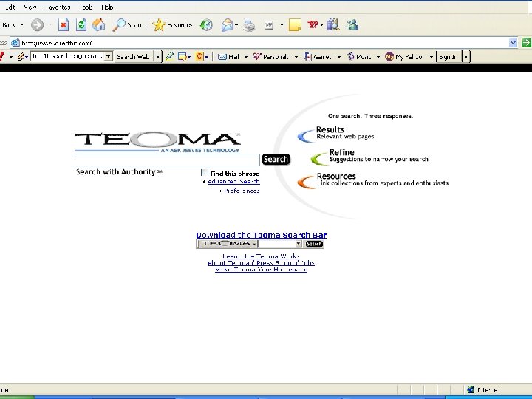This screenshot has height=399, width=532.
Task: Open the Help menu
Action: [x=107, y=7]
